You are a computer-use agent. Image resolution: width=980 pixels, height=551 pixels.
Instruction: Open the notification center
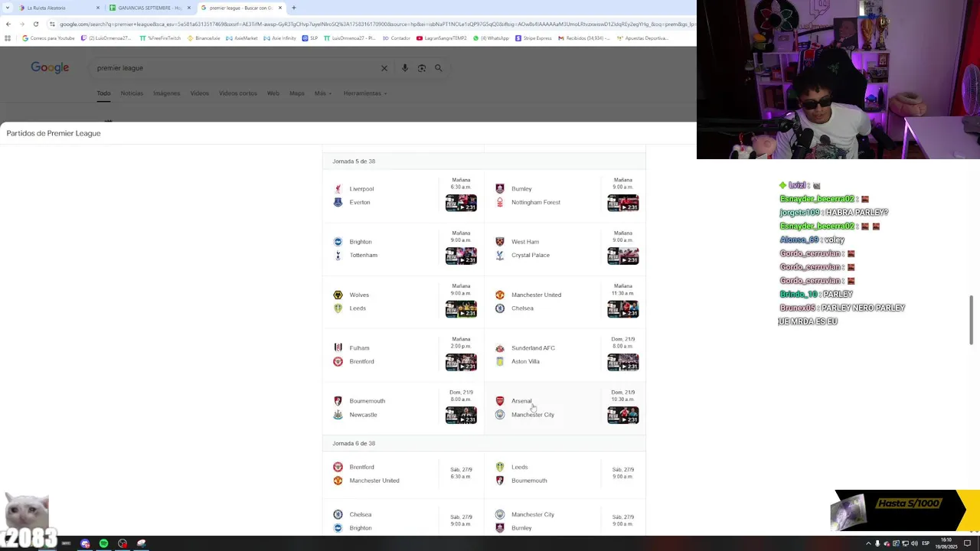coord(968,543)
